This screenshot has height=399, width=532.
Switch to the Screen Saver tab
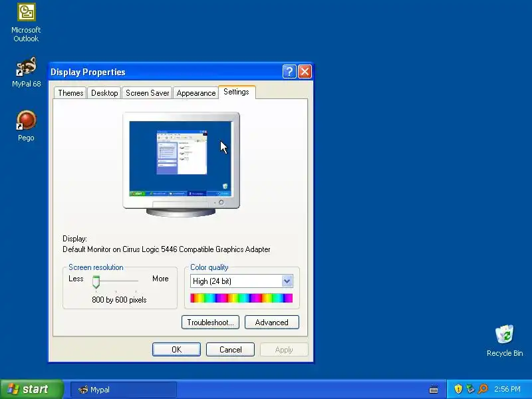147,93
